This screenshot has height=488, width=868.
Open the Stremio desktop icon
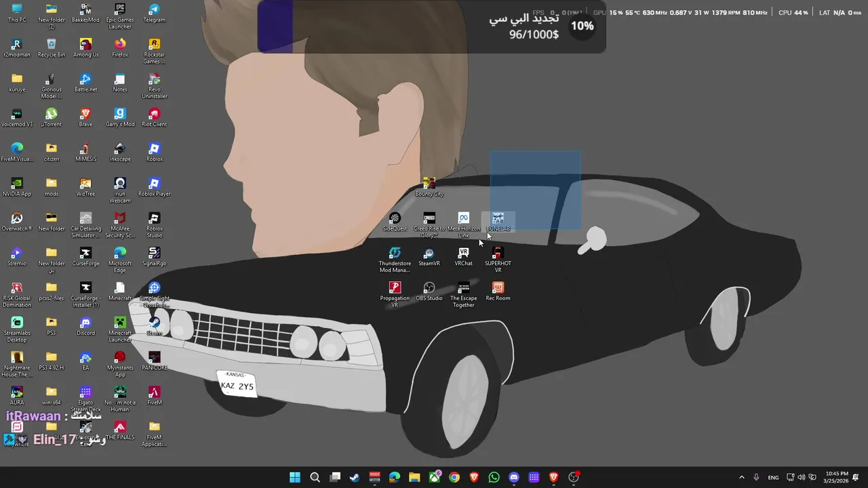pos(17,256)
